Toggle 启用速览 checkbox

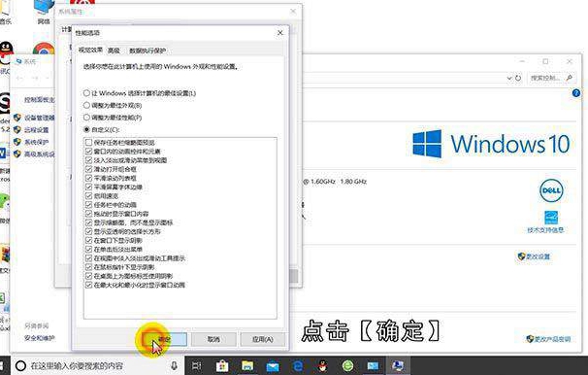(x=89, y=196)
